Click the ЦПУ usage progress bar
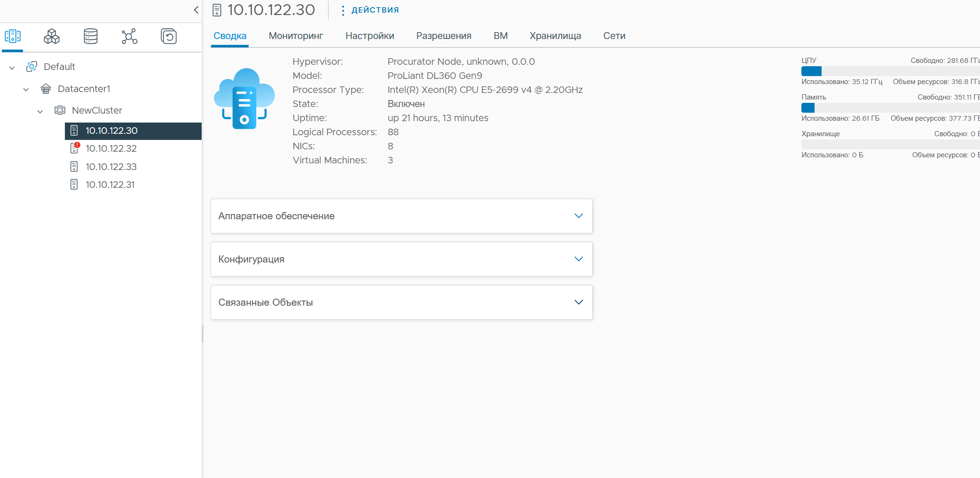 pos(890,71)
